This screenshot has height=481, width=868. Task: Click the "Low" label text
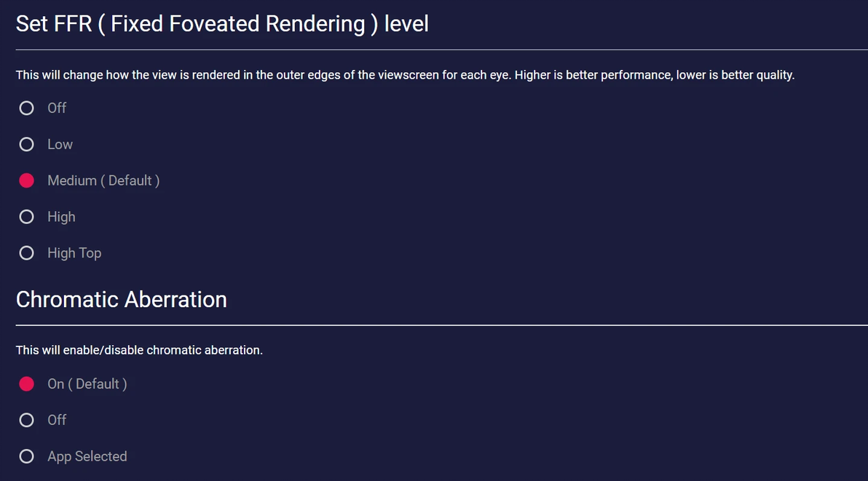[x=60, y=145]
